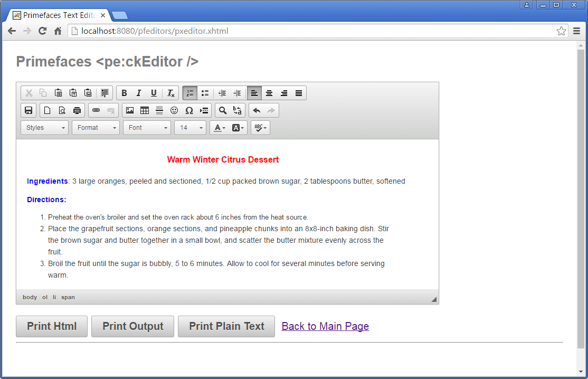The width and height of the screenshot is (588, 379).
Task: Open the Font dropdown
Action: (147, 128)
